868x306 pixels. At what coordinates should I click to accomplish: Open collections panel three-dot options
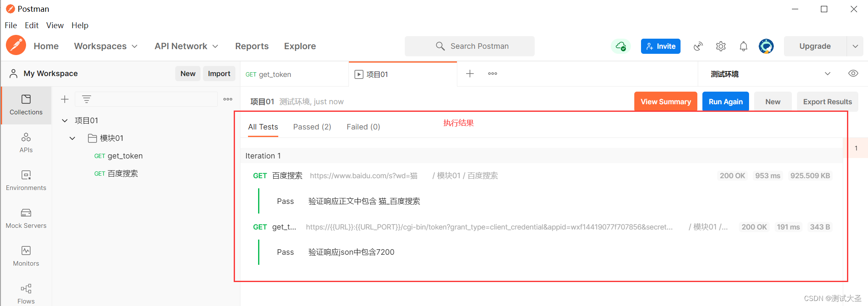tap(228, 99)
